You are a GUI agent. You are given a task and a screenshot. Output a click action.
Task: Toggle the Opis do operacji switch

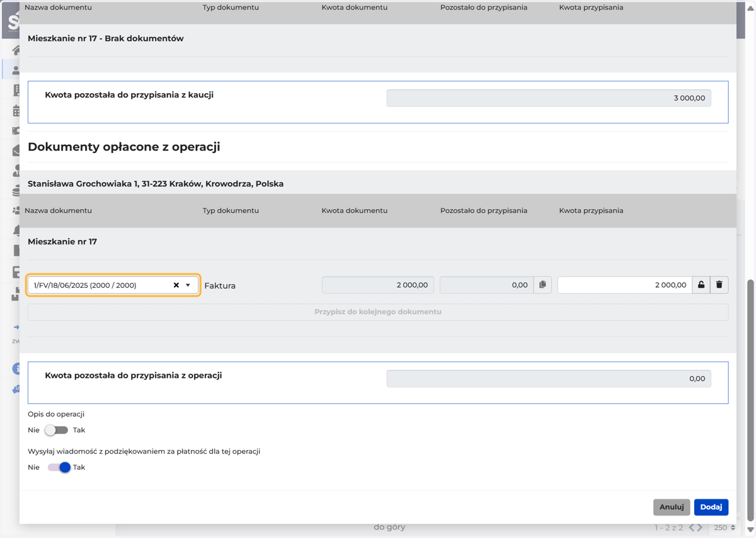pos(56,430)
